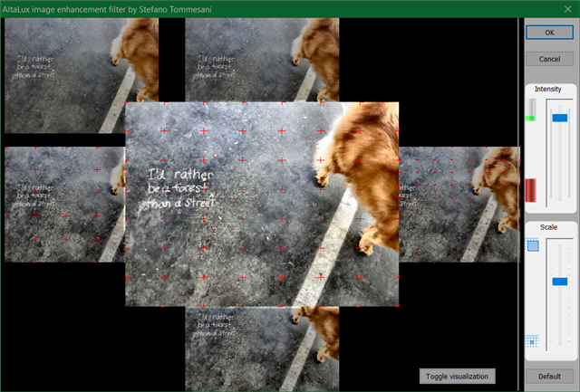
Task: Click the Toggle visualization button
Action: pyautogui.click(x=457, y=376)
